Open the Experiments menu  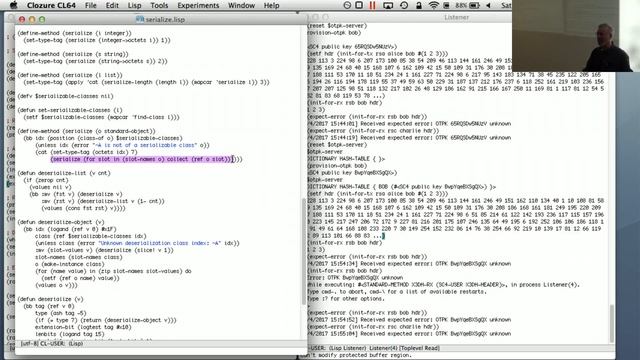[x=198, y=5]
